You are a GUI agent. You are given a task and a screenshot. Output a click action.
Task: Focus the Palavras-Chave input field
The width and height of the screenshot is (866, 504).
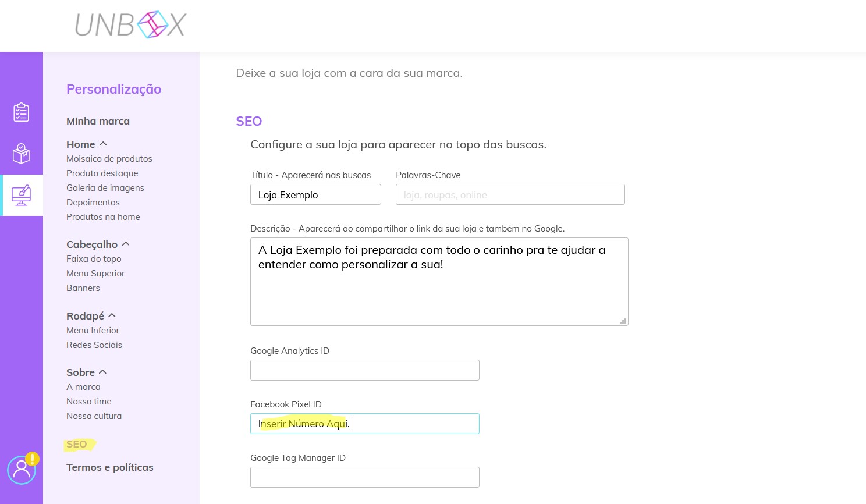click(x=510, y=194)
